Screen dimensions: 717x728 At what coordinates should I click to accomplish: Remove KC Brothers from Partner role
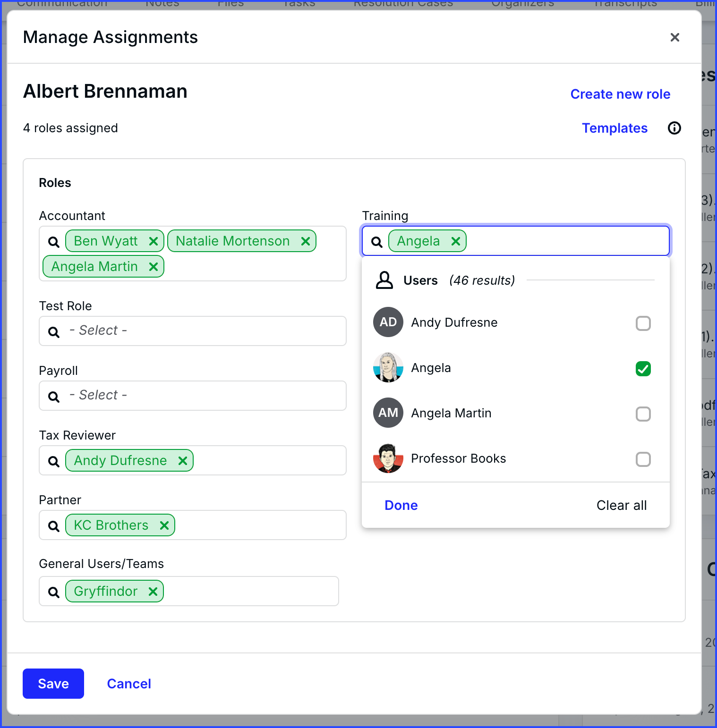(x=164, y=525)
